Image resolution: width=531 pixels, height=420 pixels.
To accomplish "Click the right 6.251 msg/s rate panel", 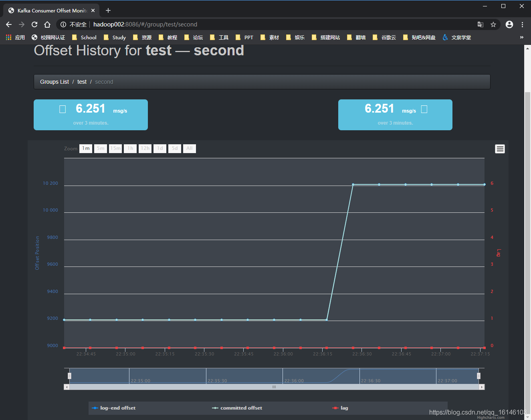I will 395,115.
